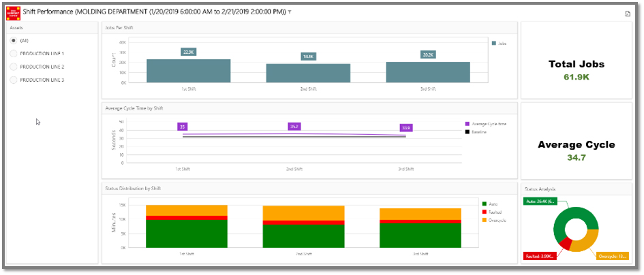Image resolution: width=644 pixels, height=275 pixels.
Task: Toggle the Baseline legend entry
Action: 467,131
